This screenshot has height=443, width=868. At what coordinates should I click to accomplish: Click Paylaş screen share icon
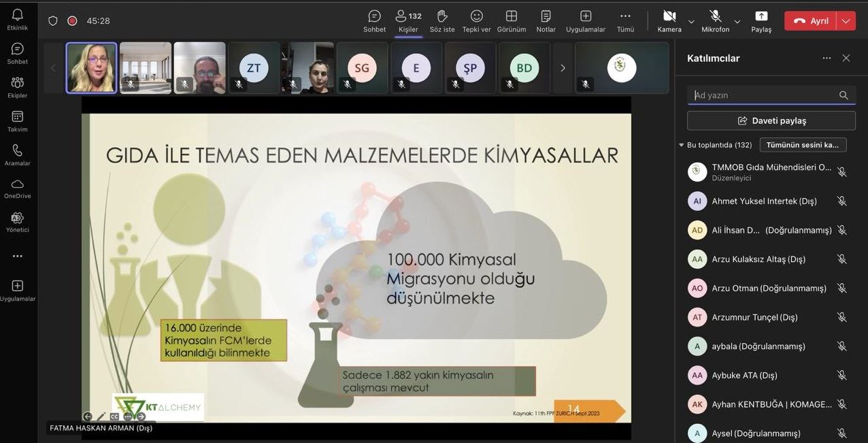point(761,20)
